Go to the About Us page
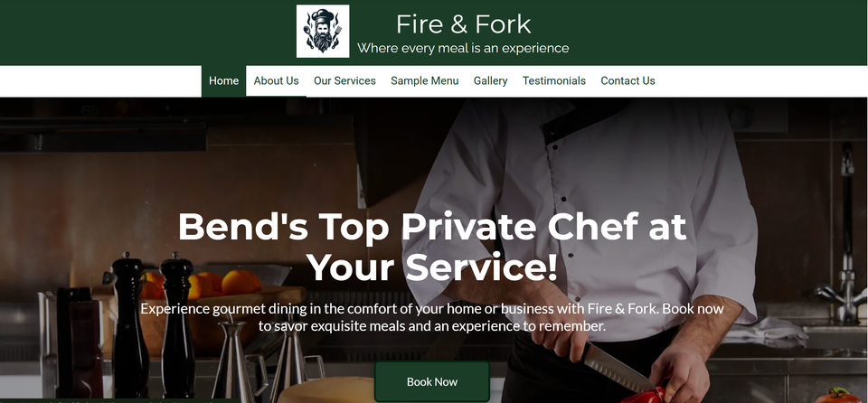This screenshot has height=403, width=868. coord(277,80)
